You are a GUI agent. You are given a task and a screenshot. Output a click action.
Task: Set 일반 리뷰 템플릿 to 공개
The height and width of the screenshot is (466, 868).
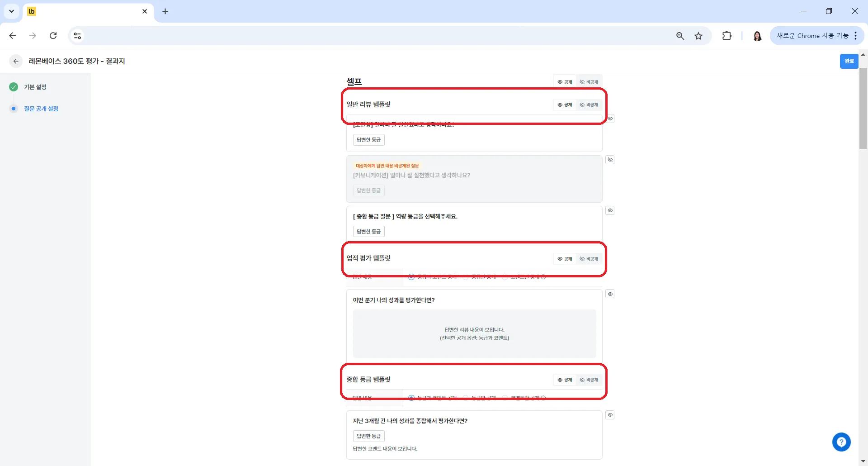click(x=565, y=105)
